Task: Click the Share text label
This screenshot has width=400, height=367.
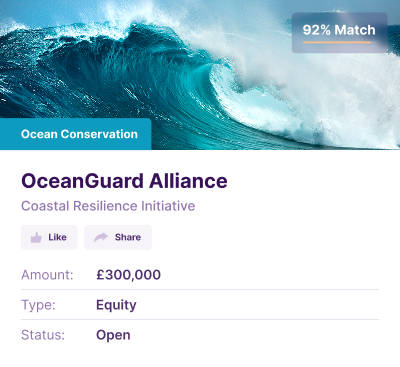Action: click(128, 237)
